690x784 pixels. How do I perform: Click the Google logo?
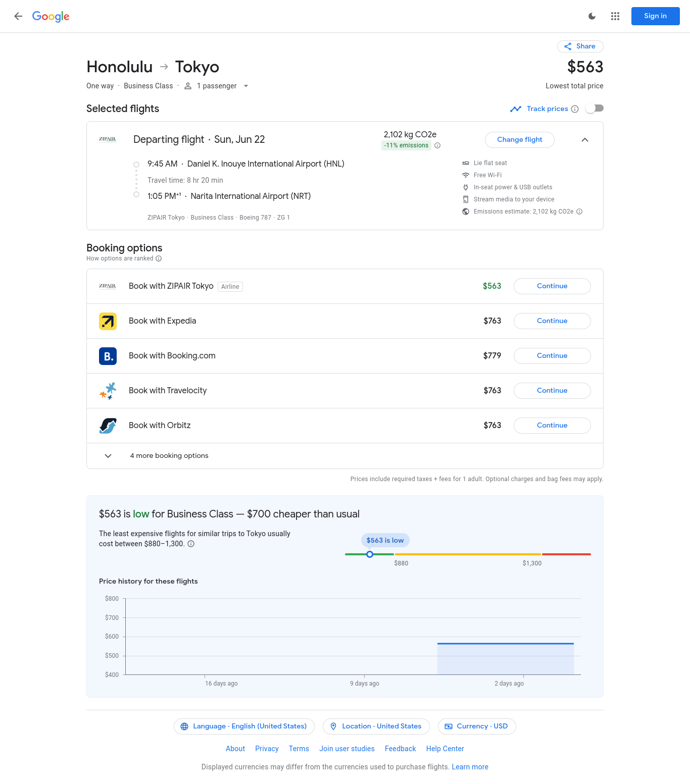(x=51, y=16)
